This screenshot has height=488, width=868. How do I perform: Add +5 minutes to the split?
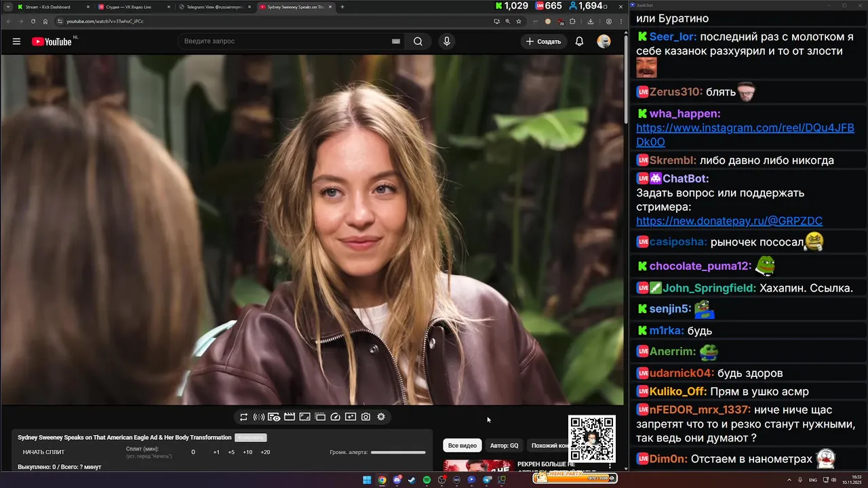pos(231,452)
